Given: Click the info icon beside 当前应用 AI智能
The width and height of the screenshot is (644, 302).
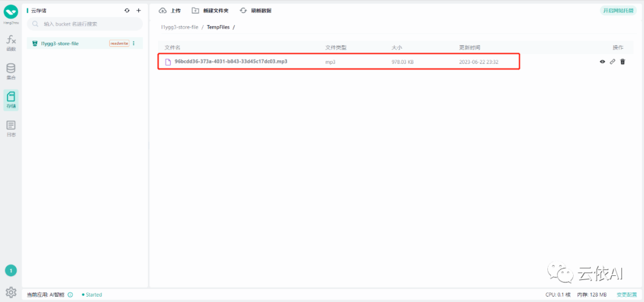Looking at the screenshot, I should tap(70, 295).
